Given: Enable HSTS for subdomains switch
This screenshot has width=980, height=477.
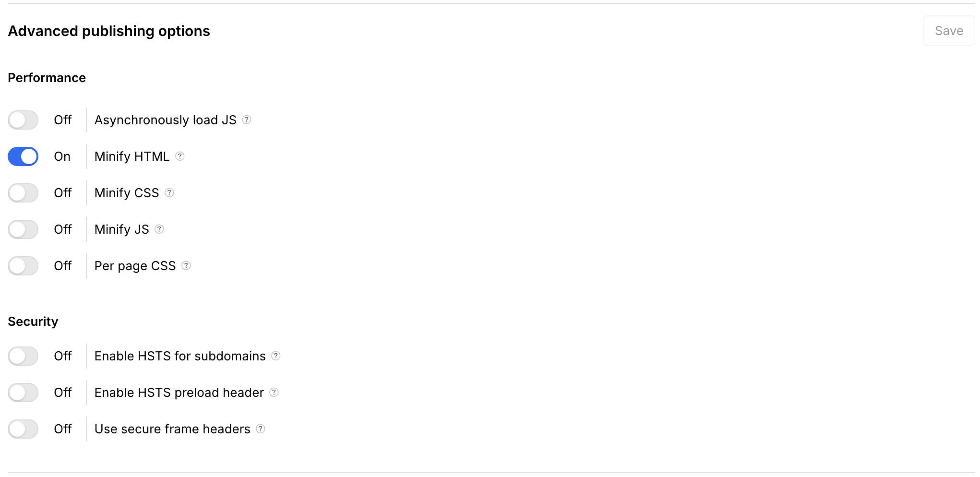Looking at the screenshot, I should (x=23, y=356).
